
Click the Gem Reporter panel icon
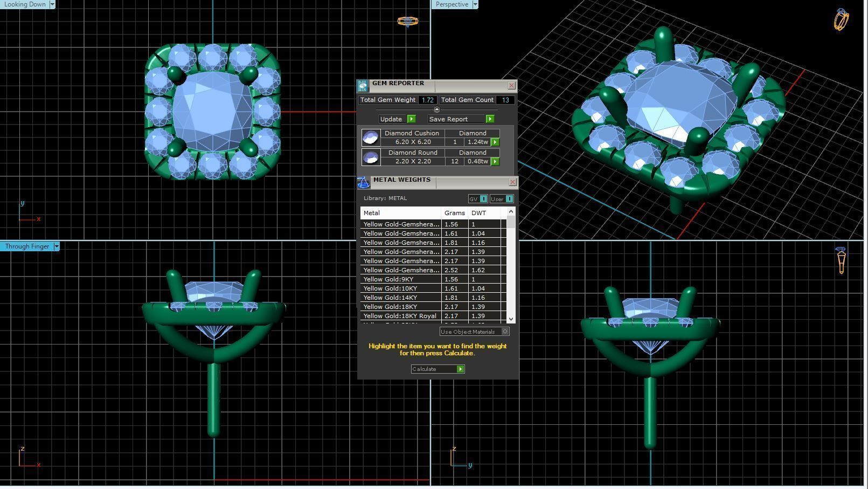[363, 85]
